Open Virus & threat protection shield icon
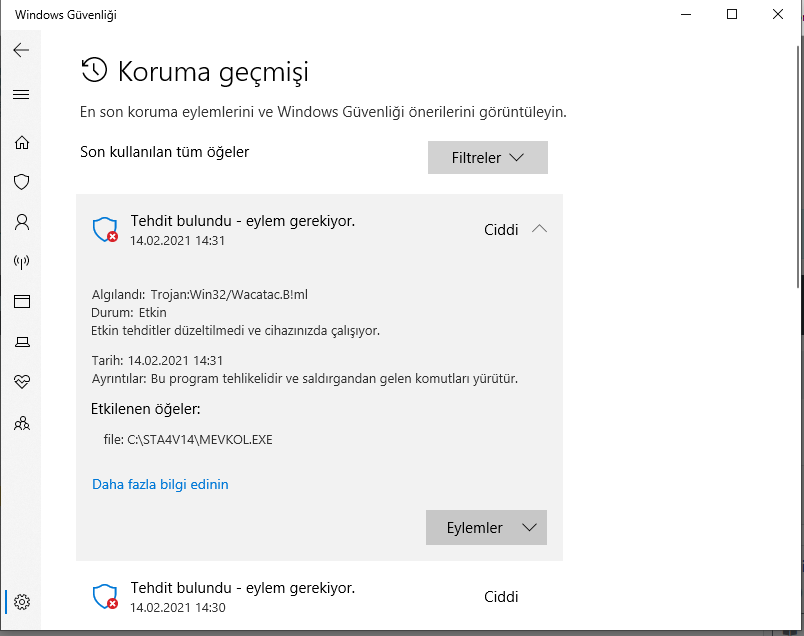804x636 pixels. click(x=21, y=182)
